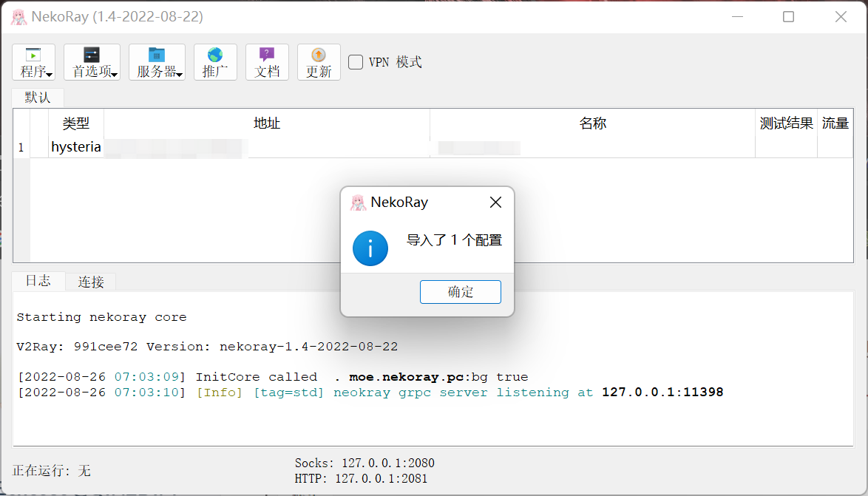868x496 pixels.
Task: Expand the 首选项 dropdown arrow
Action: [115, 75]
